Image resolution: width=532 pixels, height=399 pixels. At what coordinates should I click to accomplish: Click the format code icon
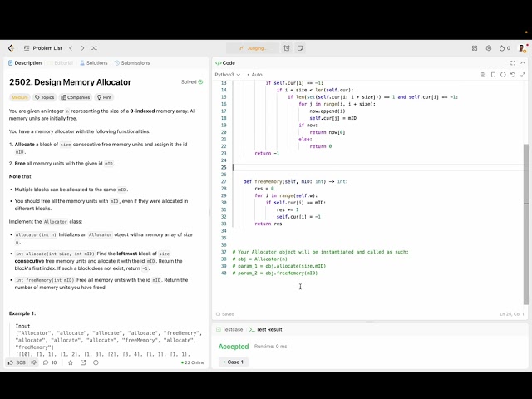pos(484,75)
